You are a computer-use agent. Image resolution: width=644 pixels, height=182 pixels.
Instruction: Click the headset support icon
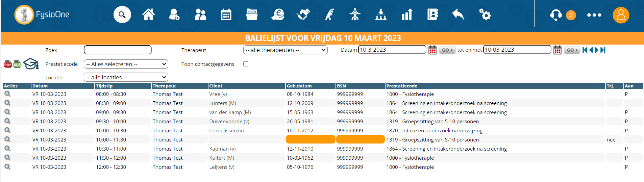tap(555, 15)
